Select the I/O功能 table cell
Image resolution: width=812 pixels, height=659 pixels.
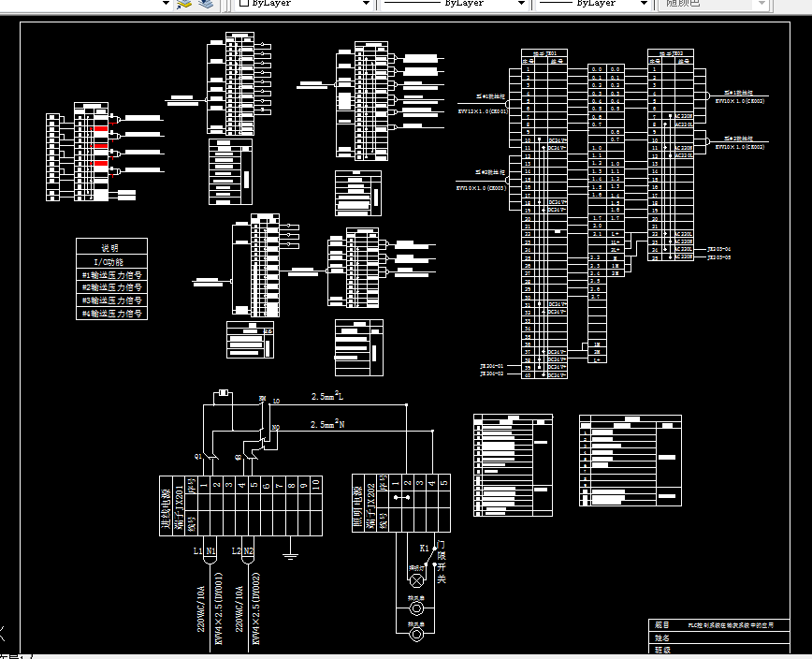pyautogui.click(x=111, y=261)
